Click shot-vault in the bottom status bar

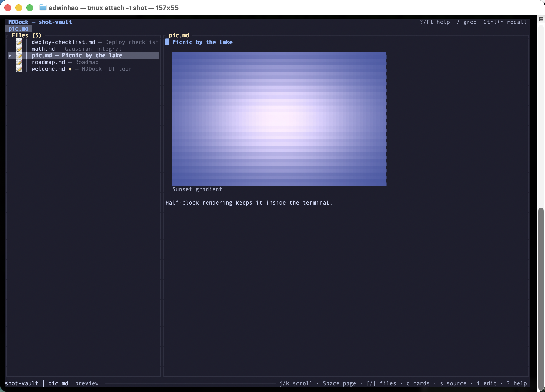tap(22, 384)
